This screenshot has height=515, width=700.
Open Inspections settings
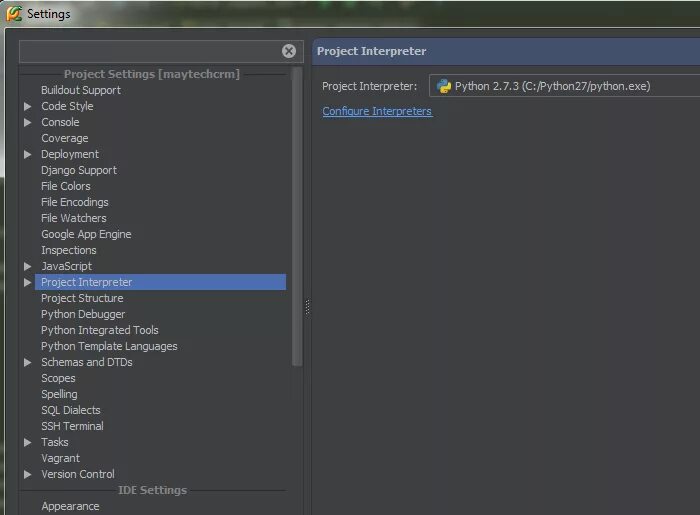click(69, 250)
